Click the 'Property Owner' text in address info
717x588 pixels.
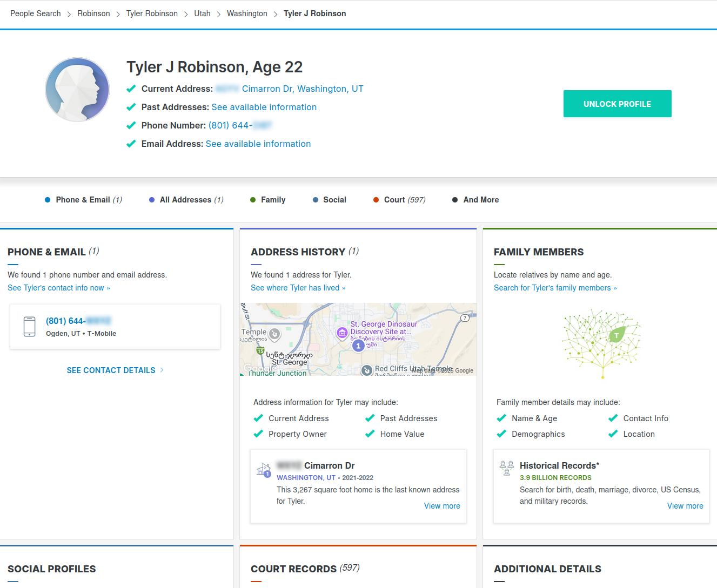[x=298, y=434]
